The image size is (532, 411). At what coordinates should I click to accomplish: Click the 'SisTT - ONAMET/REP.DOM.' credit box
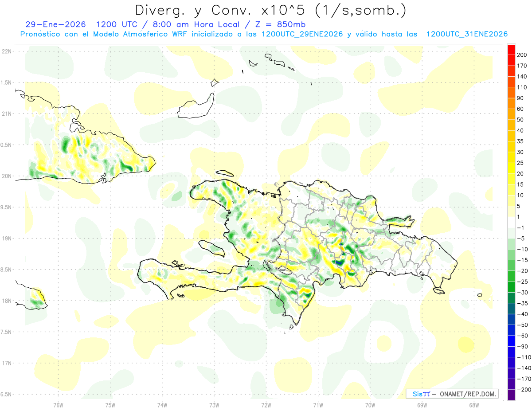click(x=451, y=394)
